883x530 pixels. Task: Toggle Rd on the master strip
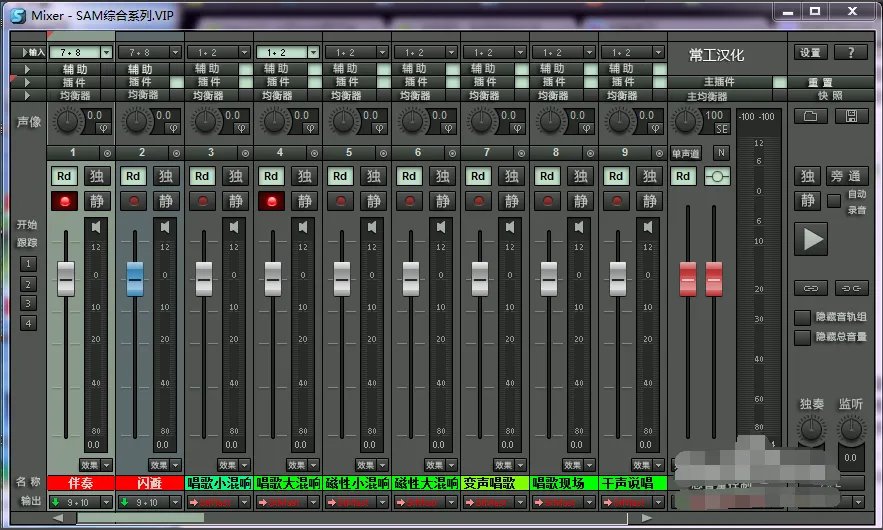pyautogui.click(x=683, y=176)
